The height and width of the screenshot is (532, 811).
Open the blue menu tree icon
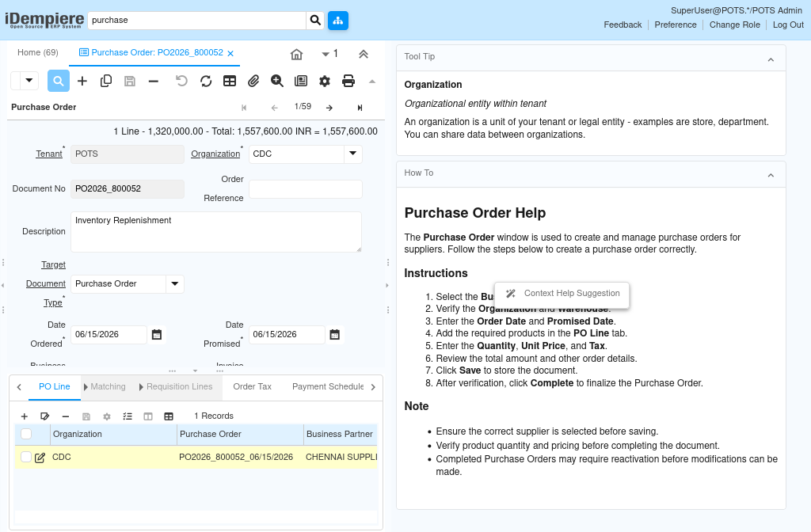point(337,20)
